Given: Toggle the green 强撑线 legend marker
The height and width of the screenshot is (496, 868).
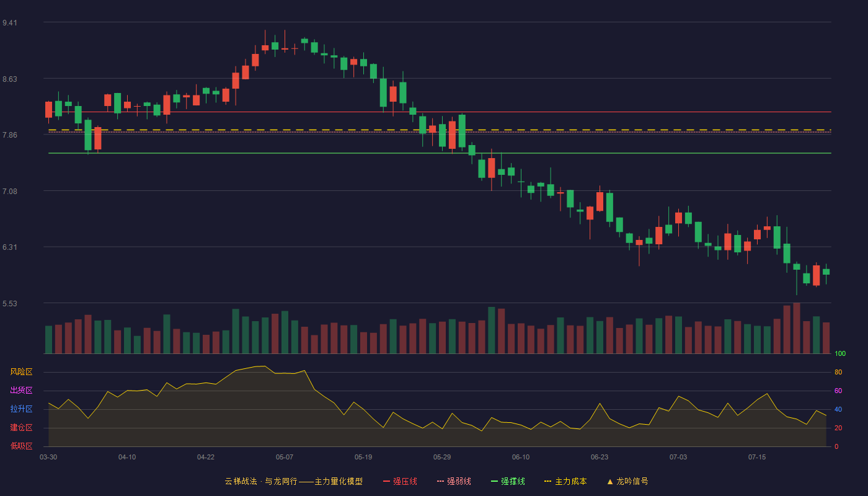Looking at the screenshot, I should pyautogui.click(x=494, y=481).
